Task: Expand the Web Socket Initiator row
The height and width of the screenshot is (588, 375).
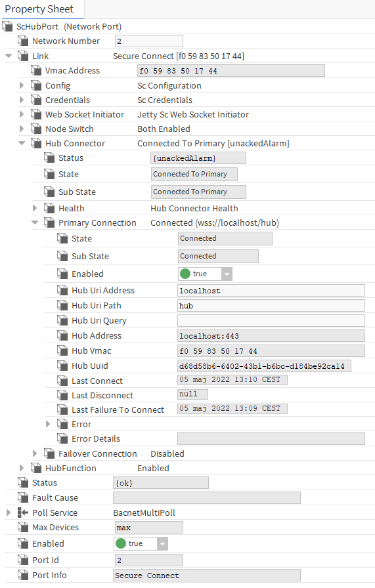Action: tap(22, 114)
